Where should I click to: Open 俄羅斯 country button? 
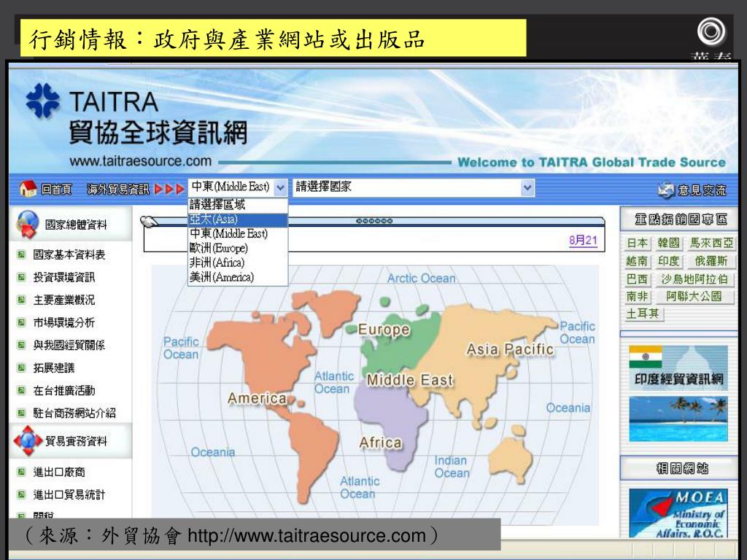(x=711, y=261)
